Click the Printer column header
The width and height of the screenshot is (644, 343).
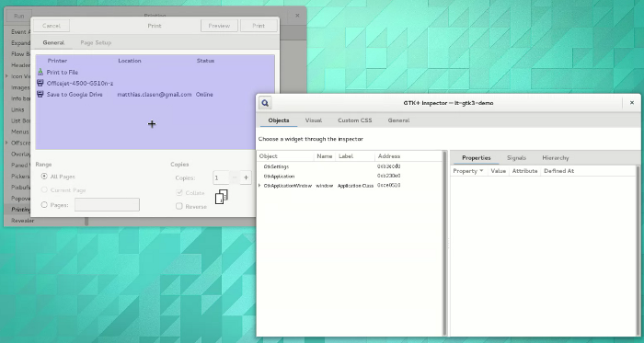57,61
